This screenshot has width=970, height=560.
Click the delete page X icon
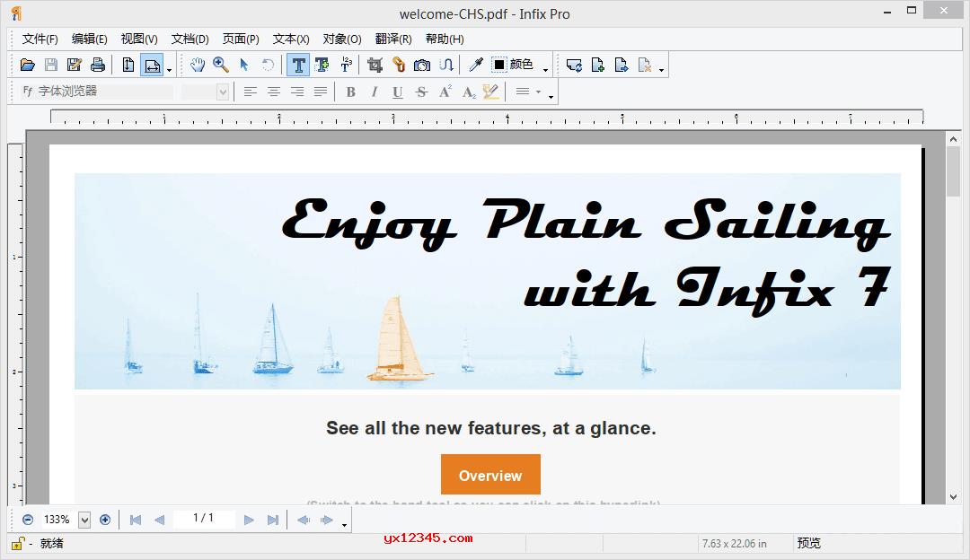645,65
